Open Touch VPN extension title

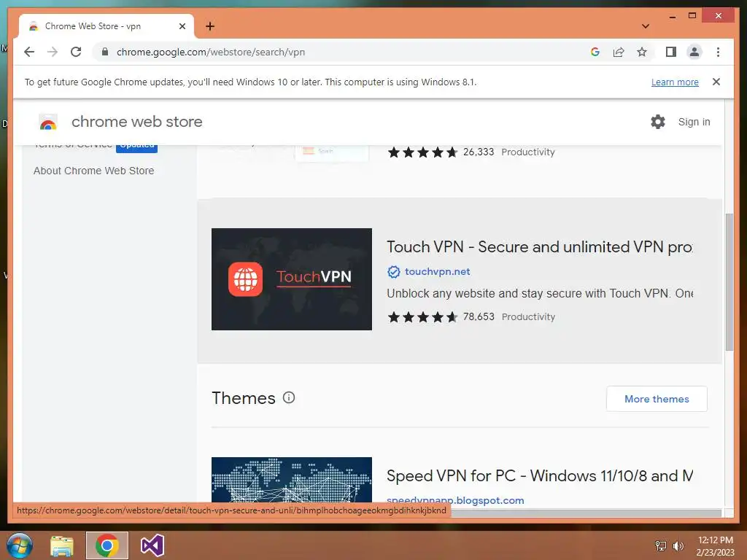(539, 246)
